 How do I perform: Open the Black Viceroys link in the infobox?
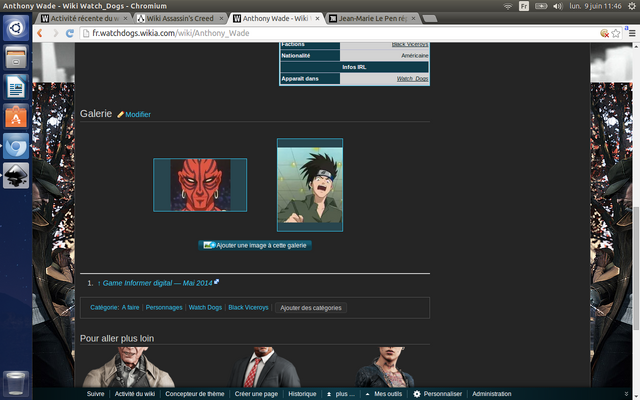[410, 44]
